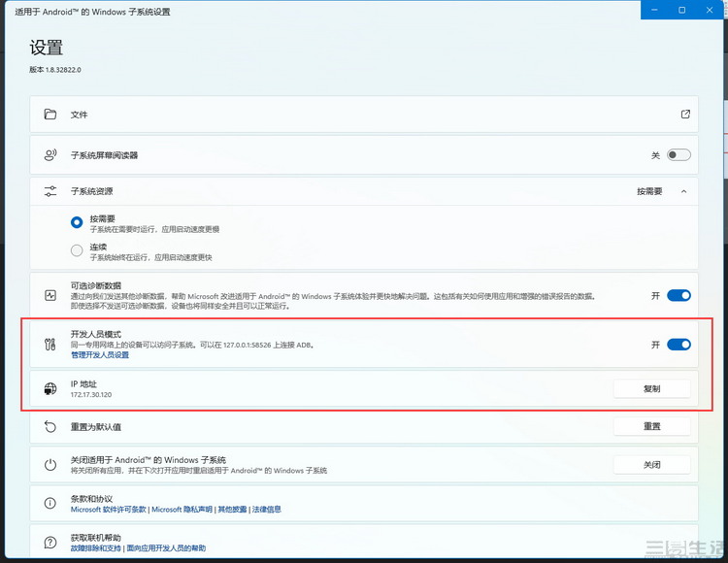Viewport: 728px width, 563px height.
Task: Open Microsoft 隐私声明 link
Action: (x=182, y=510)
